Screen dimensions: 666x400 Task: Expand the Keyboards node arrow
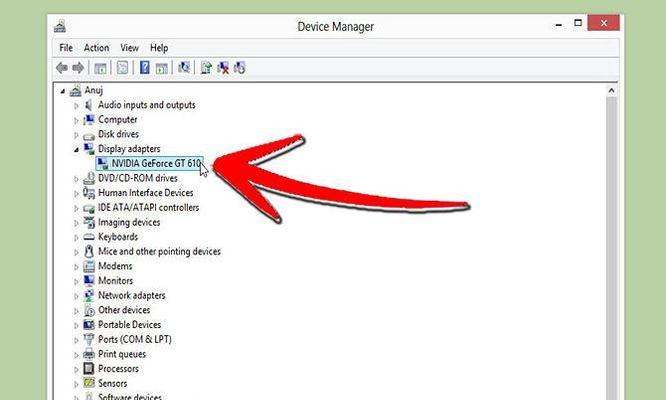pos(76,237)
